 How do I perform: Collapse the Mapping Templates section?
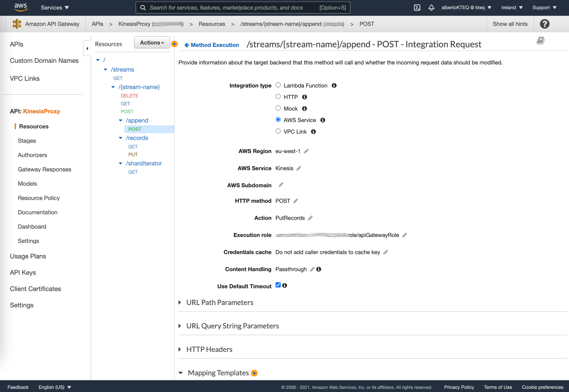coord(181,373)
